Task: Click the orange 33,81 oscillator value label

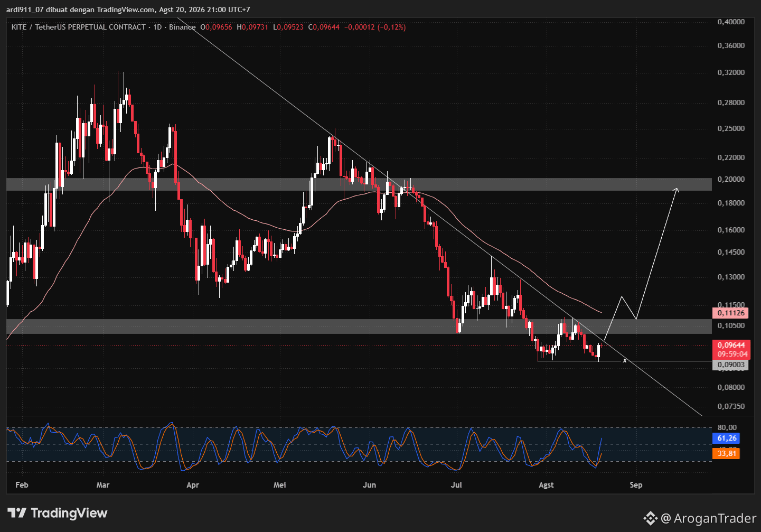Action: [x=726, y=453]
